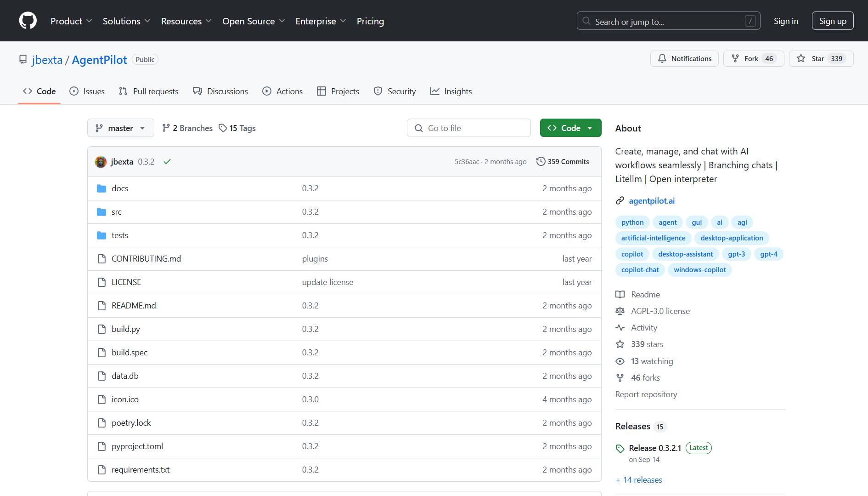
Task: Open the build.py file
Action: tap(126, 329)
